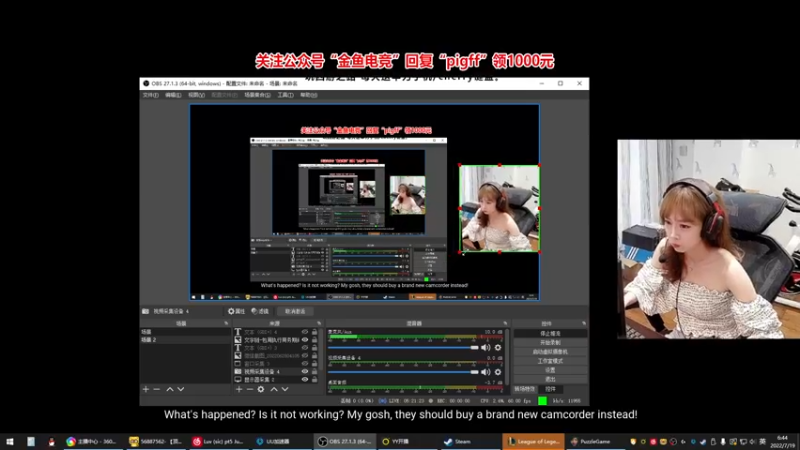
Task: Pop out the 混音器 (Mixer) dock
Action: pyautogui.click(x=506, y=323)
